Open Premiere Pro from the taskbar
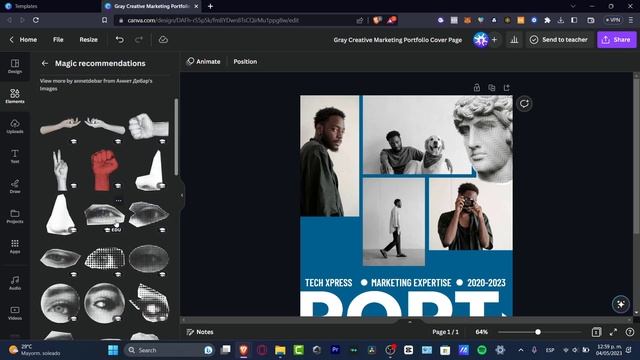This screenshot has width=640, height=360. 335,350
